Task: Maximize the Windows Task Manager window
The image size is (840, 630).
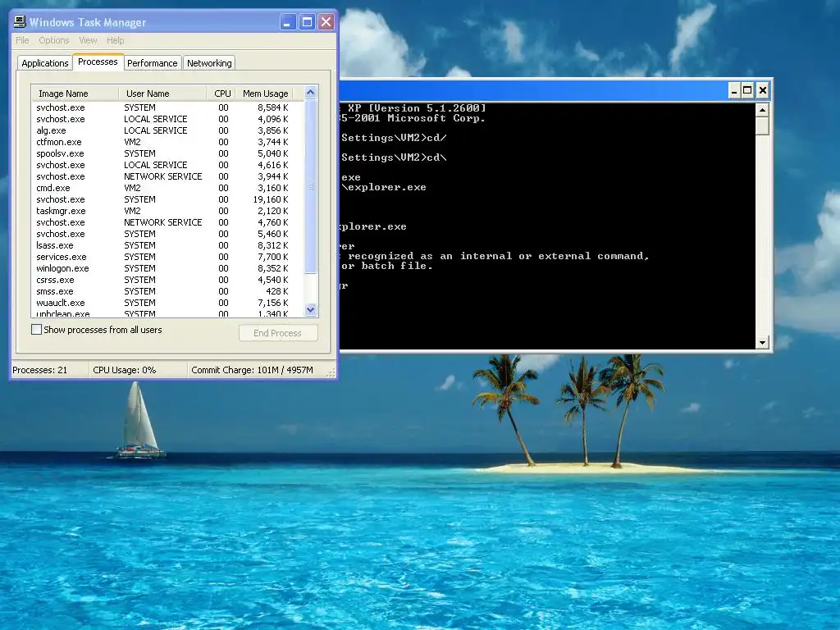Action: pyautogui.click(x=307, y=22)
